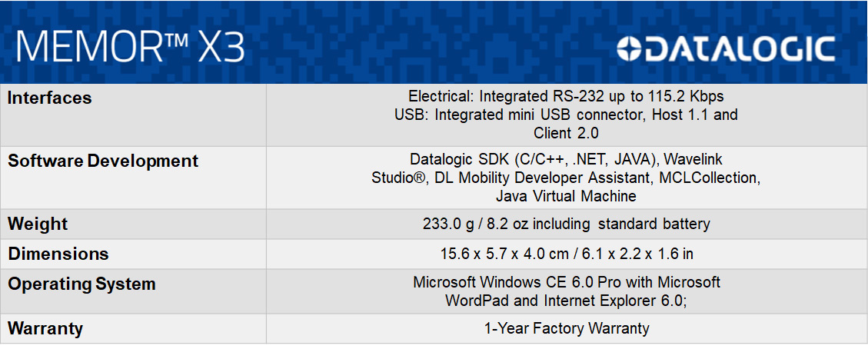
Task: Click the Java Virtual Machine text
Action: [x=567, y=196]
